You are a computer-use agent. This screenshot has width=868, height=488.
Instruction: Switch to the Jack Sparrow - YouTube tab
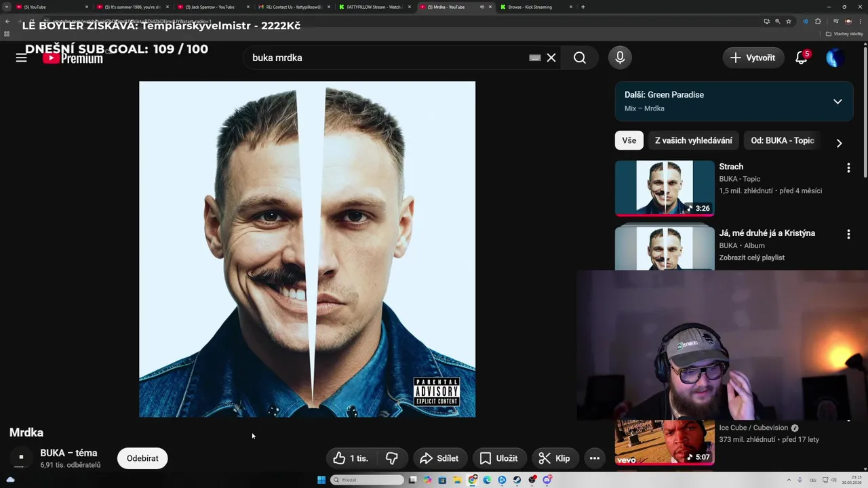click(x=214, y=7)
